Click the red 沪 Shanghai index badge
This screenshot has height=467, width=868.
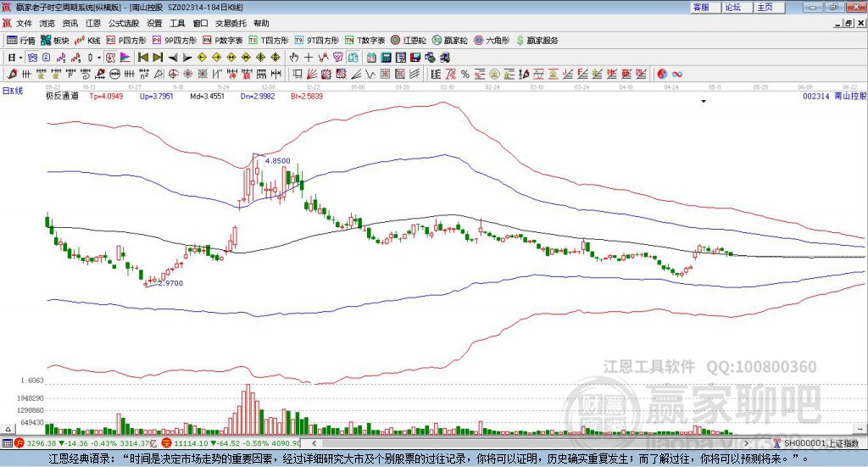click(x=19, y=443)
